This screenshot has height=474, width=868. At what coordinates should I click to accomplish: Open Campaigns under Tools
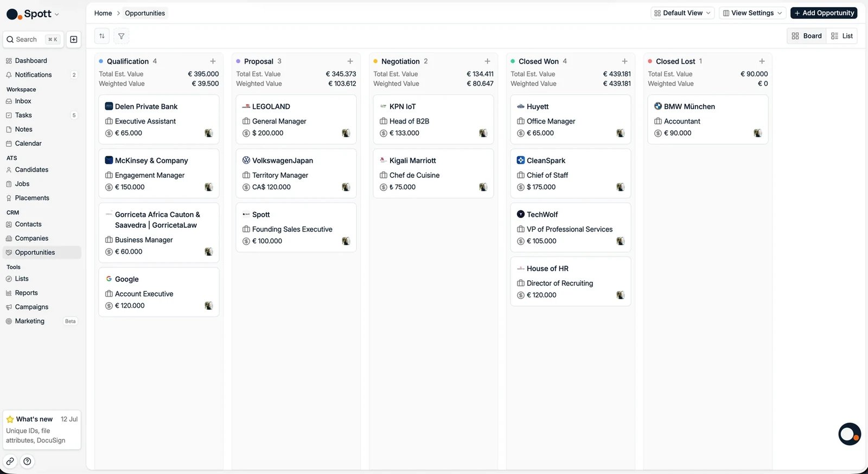42,307
